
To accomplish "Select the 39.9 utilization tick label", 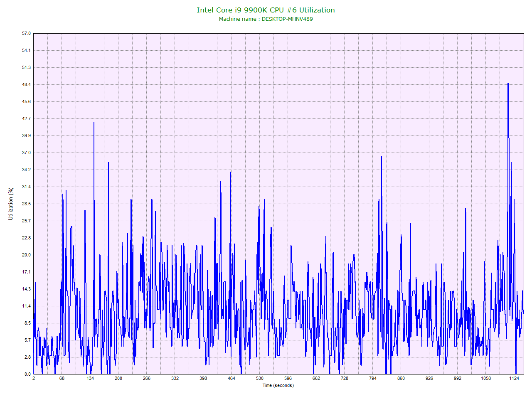I will [x=27, y=135].
